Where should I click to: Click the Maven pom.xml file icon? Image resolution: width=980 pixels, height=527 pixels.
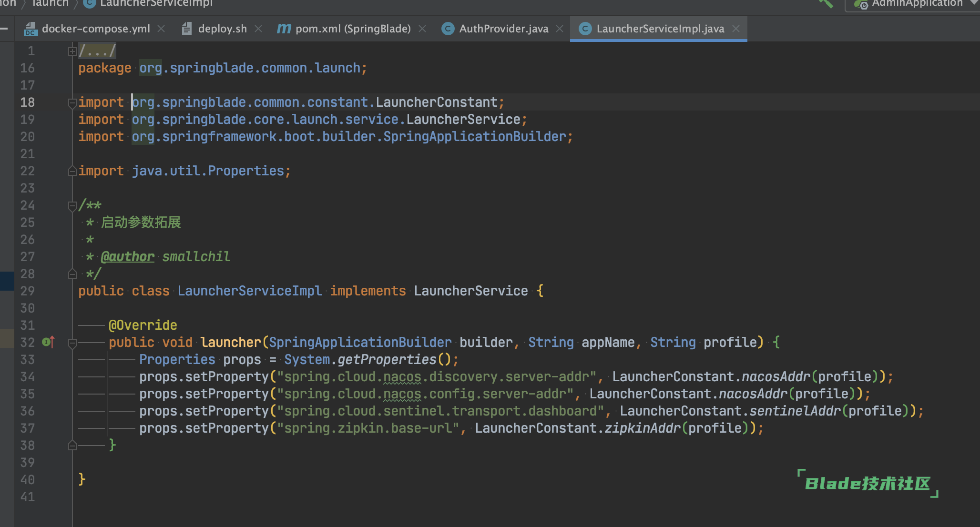[284, 29]
